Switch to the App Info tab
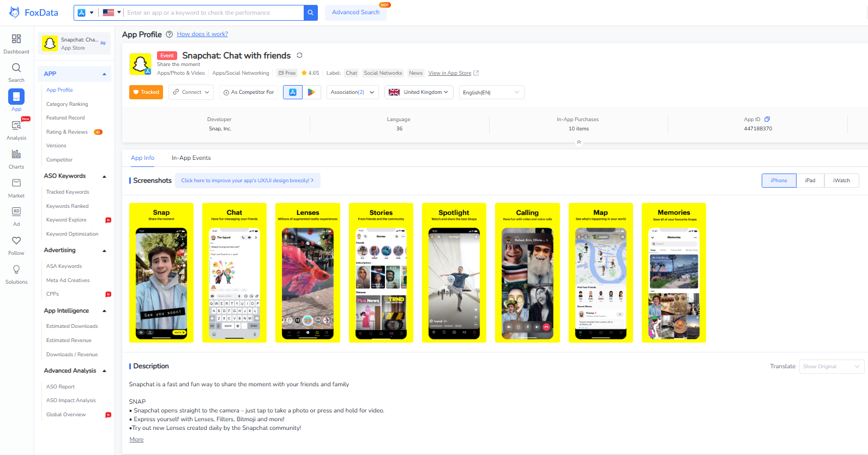 [142, 158]
